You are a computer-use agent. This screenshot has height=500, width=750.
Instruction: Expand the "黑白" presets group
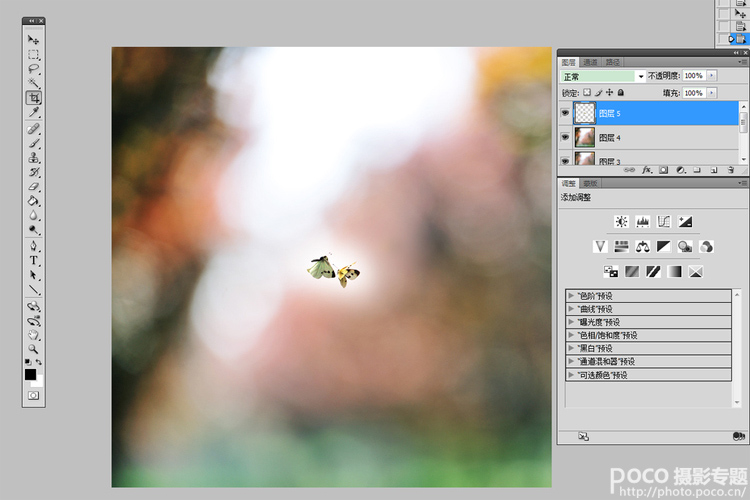[571, 348]
